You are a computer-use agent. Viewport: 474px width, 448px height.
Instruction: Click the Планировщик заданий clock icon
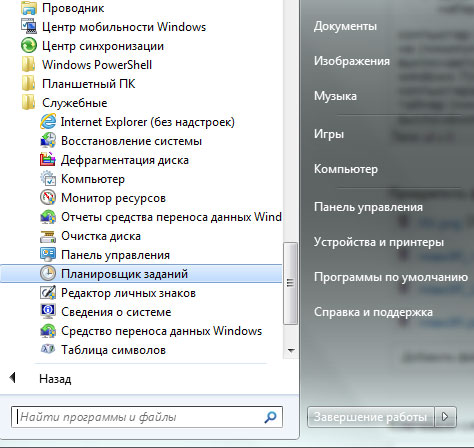point(48,274)
